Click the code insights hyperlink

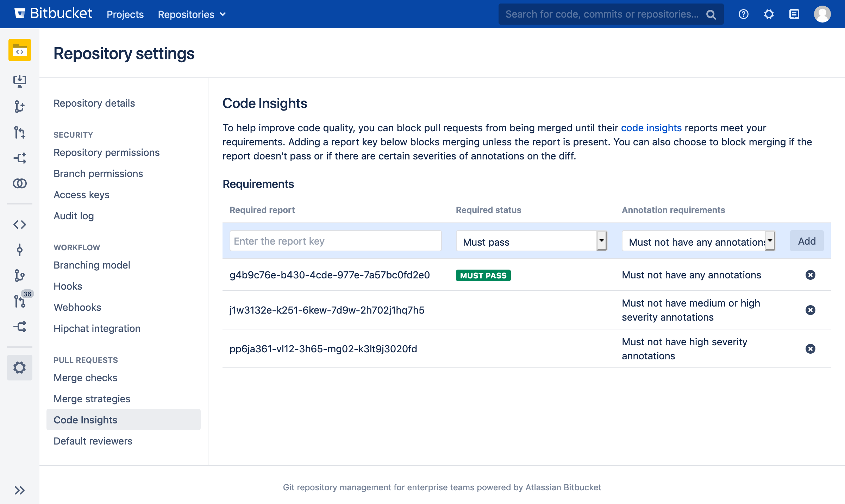651,128
